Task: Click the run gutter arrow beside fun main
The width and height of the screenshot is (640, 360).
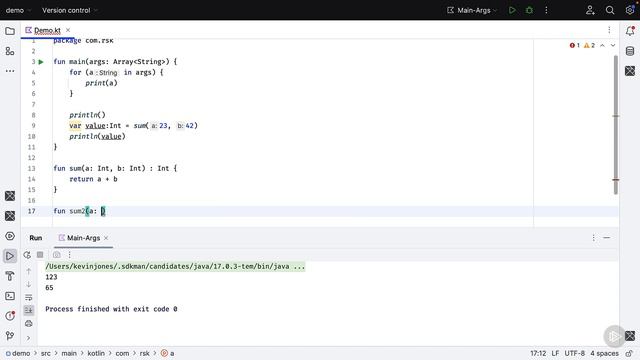Action: [41, 62]
